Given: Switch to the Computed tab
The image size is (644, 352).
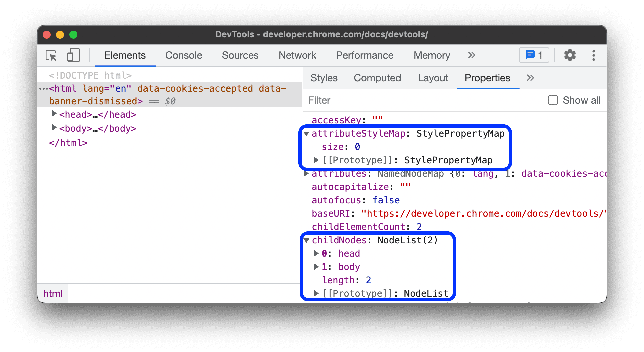Looking at the screenshot, I should [377, 78].
